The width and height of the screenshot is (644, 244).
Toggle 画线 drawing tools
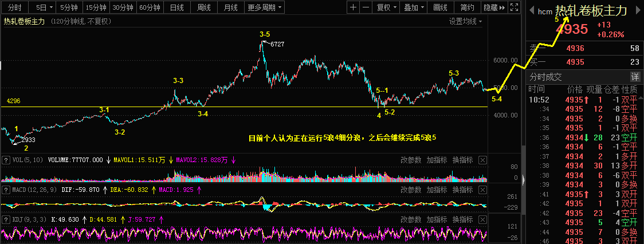[x=440, y=7]
